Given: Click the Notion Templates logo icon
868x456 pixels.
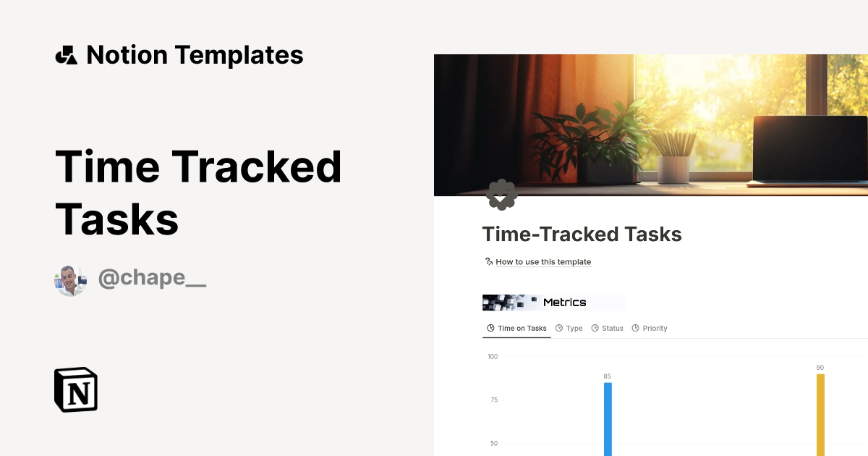Looking at the screenshot, I should pyautogui.click(x=66, y=54).
